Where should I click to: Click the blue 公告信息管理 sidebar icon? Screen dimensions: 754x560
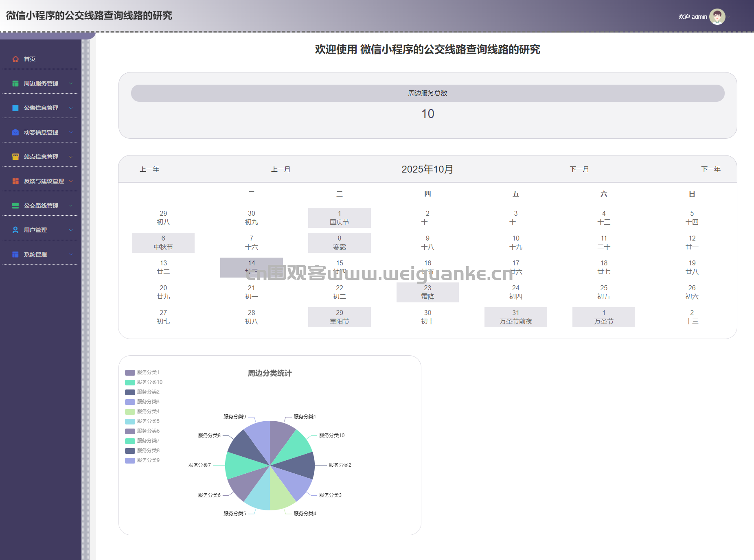[x=15, y=108]
